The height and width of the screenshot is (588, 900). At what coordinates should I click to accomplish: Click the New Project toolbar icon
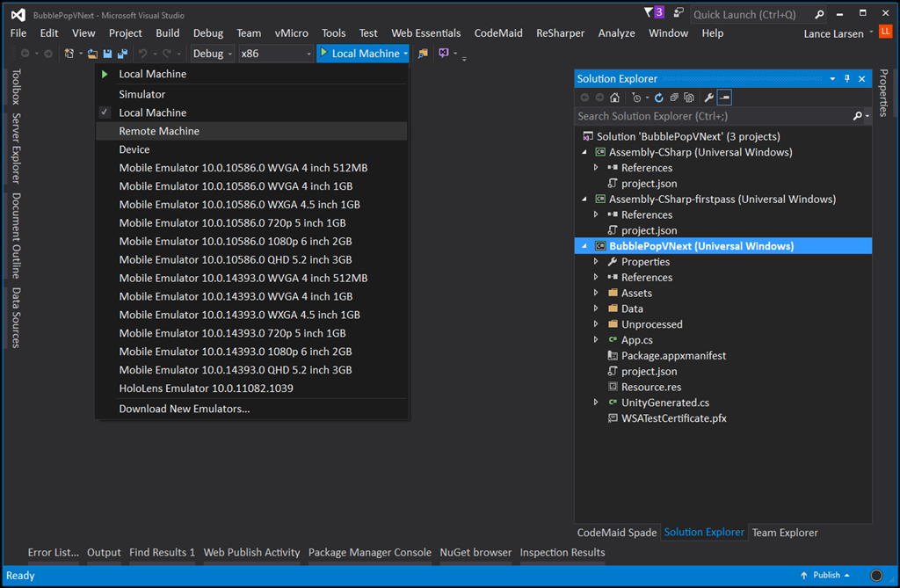(69, 54)
